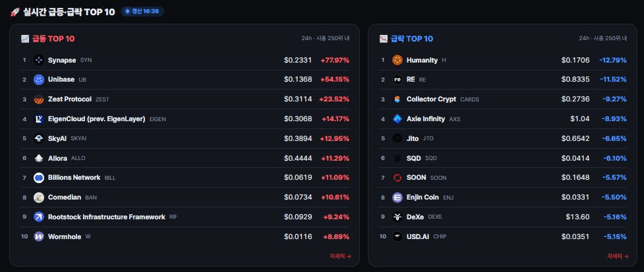
Task: Click the Axie Infinity coin icon
Action: (x=397, y=119)
